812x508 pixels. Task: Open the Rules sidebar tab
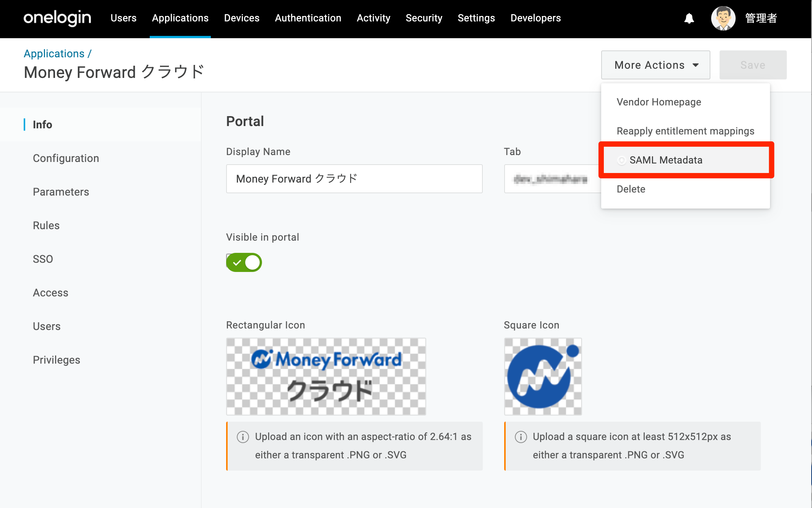pyautogui.click(x=46, y=225)
